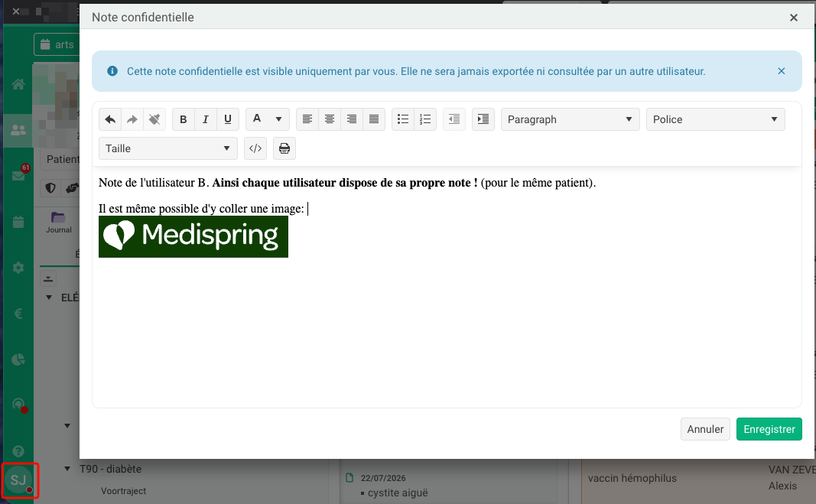
Task: Toggle underline formatting
Action: coord(227,119)
